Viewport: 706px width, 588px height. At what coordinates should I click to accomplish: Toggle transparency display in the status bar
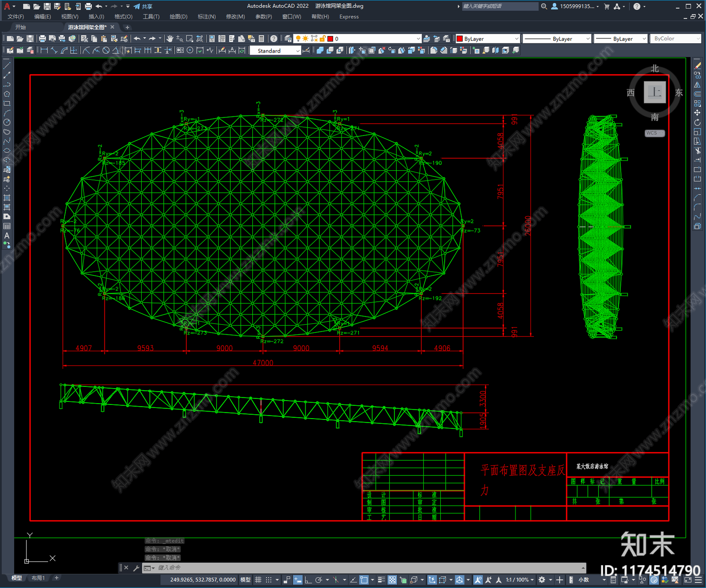click(x=392, y=580)
